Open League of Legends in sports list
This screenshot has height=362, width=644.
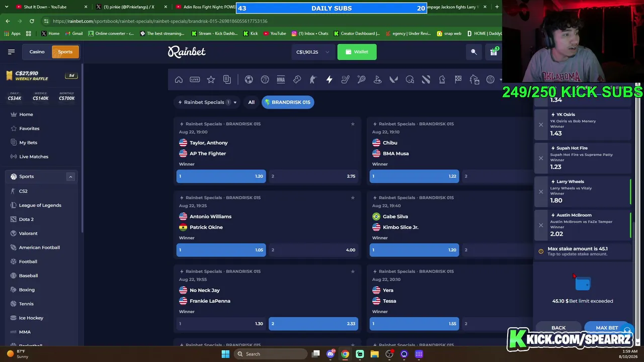[x=42, y=205]
